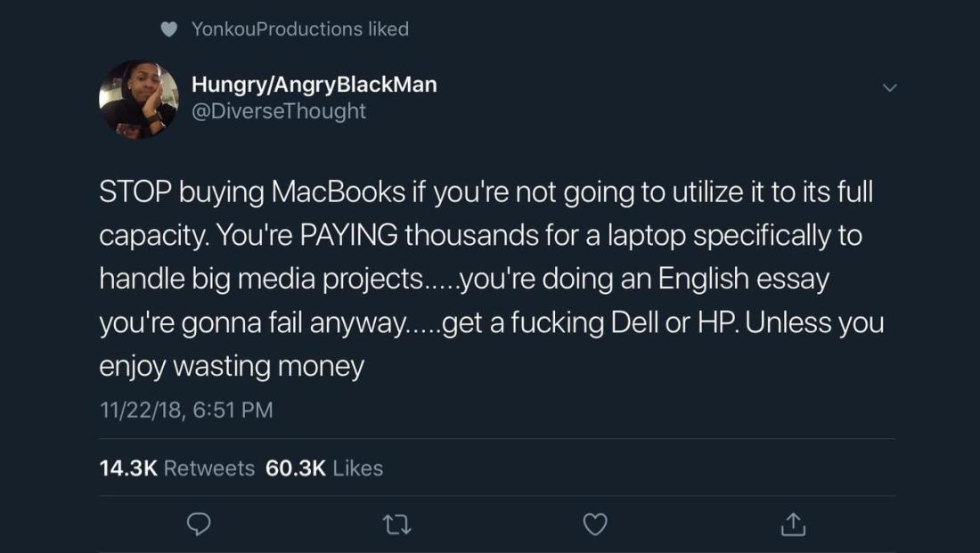Click the word "STOP" starting the tweet

tap(135, 193)
